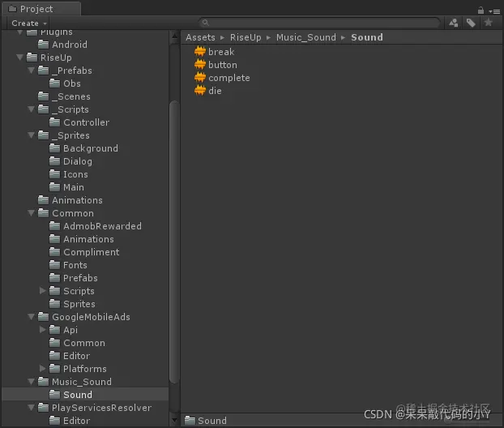Image resolution: width=504 pixels, height=428 pixels.
Task: Collapse the RiseUp folder
Action: [20, 58]
